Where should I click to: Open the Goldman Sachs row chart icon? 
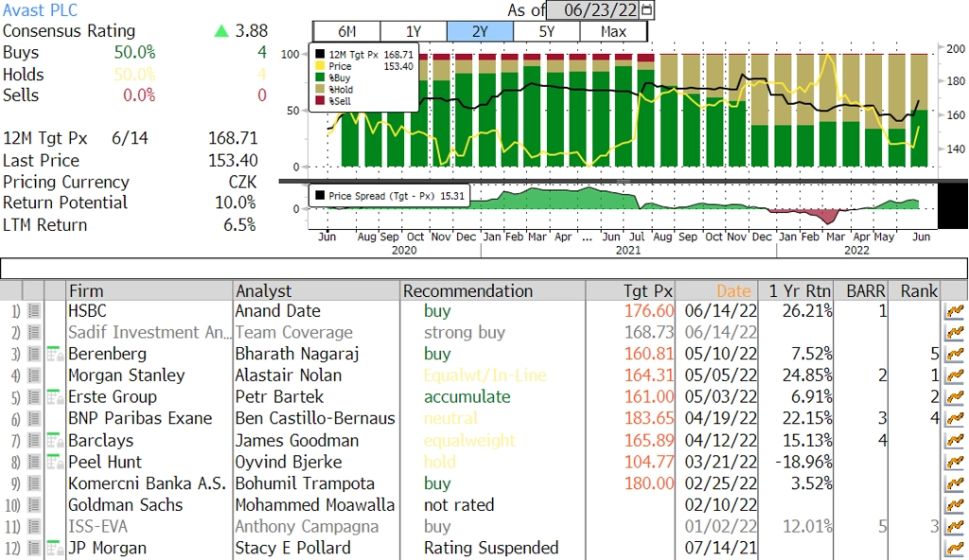[955, 505]
